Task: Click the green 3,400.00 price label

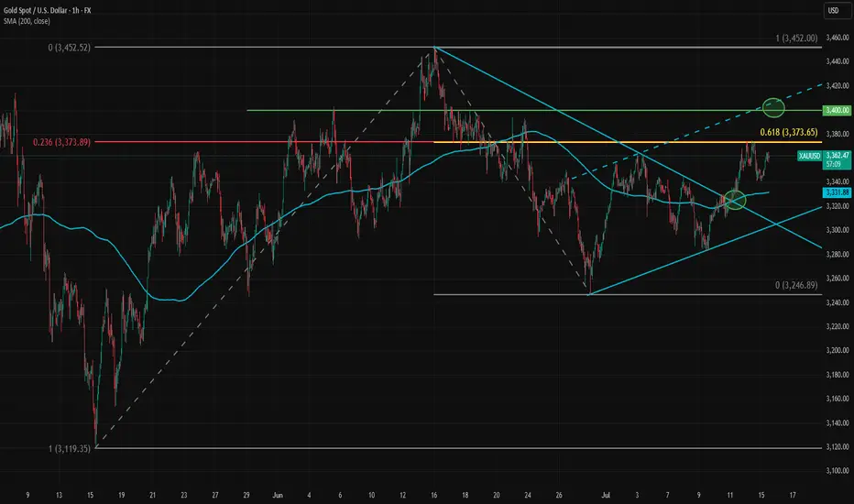Action: tap(837, 110)
